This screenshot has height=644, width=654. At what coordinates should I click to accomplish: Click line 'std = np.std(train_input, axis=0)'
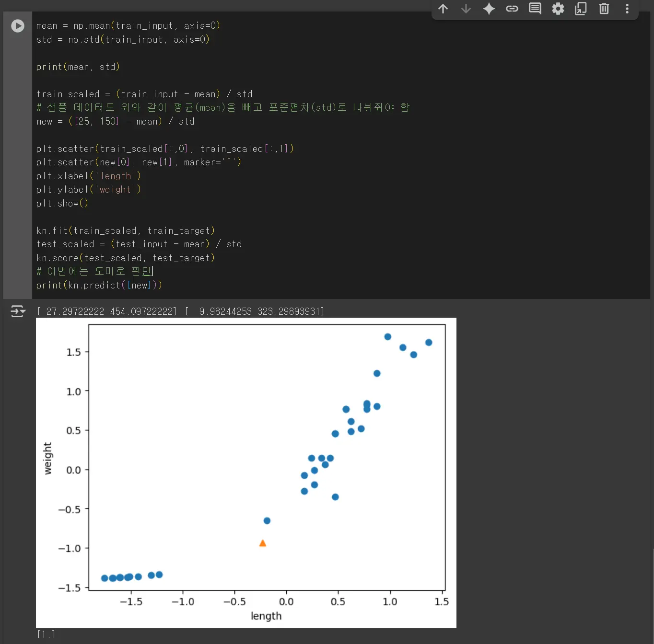tap(123, 39)
